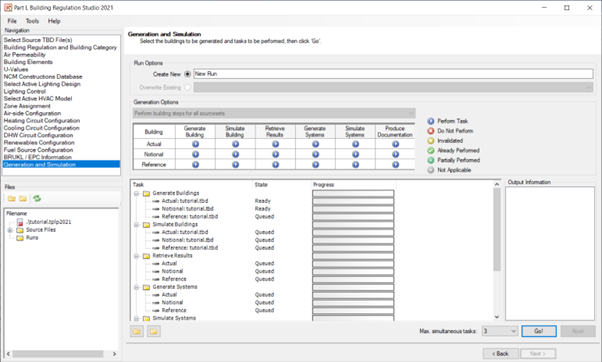Screen dimensions: 602x362
Task: Click the Abort button
Action: click(x=578, y=331)
